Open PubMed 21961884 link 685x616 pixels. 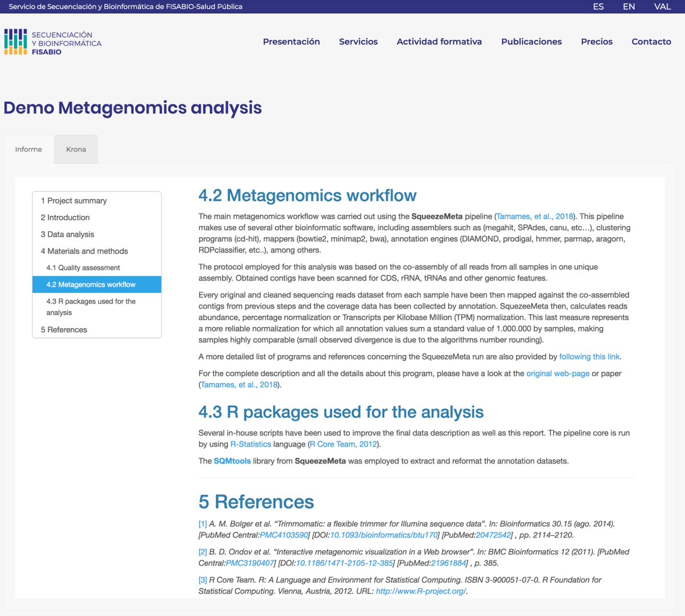coord(449,563)
